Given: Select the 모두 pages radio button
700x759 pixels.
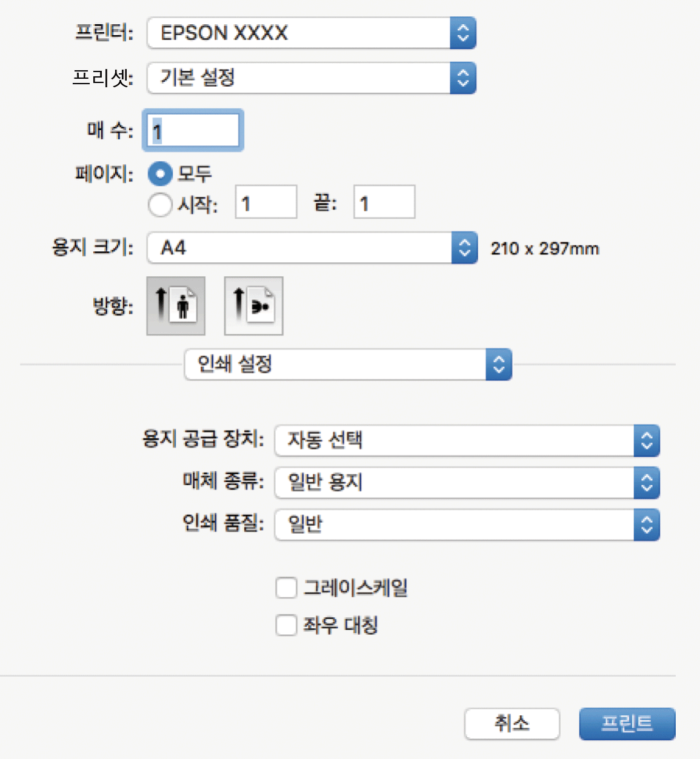Looking at the screenshot, I should pyautogui.click(x=160, y=174).
